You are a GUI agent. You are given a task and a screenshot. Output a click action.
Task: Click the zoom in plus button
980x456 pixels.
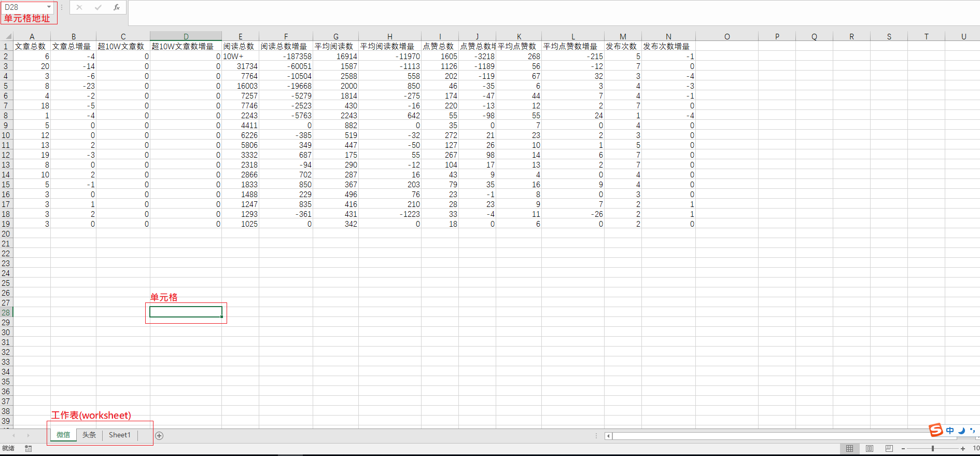(963, 449)
